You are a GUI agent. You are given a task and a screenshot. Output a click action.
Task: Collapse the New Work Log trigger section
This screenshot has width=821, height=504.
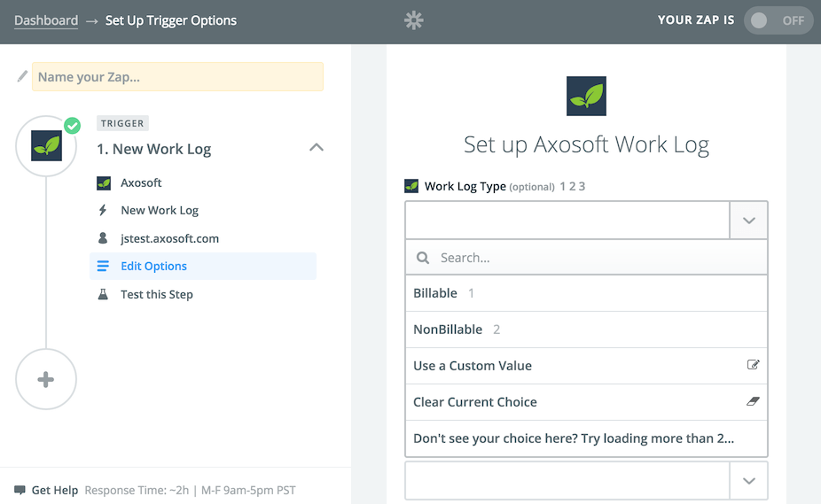coord(317,148)
